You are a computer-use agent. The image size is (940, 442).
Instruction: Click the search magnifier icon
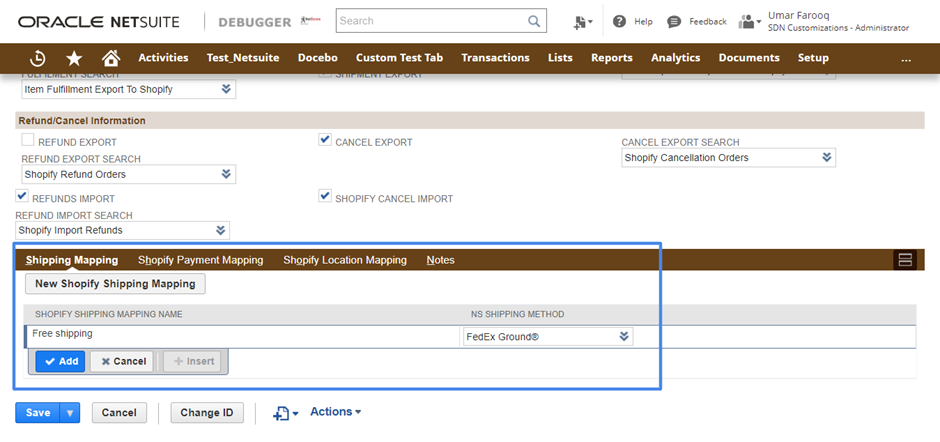click(x=534, y=21)
